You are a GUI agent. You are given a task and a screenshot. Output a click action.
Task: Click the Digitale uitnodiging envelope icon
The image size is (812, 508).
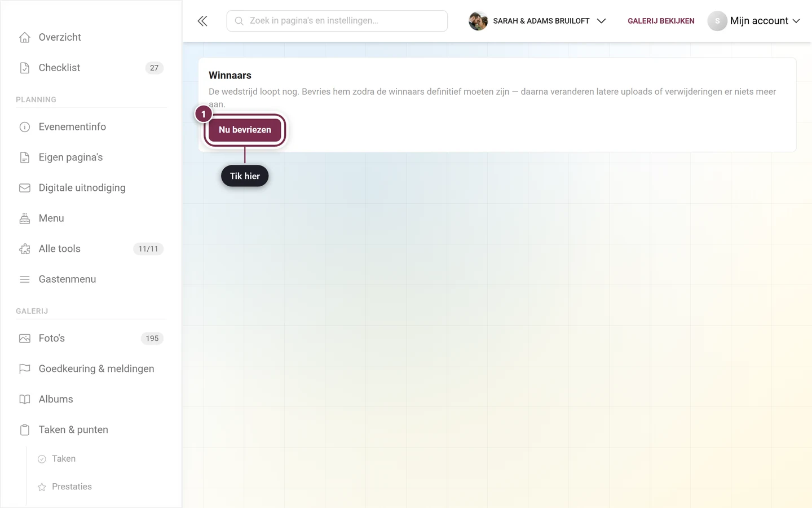click(25, 188)
